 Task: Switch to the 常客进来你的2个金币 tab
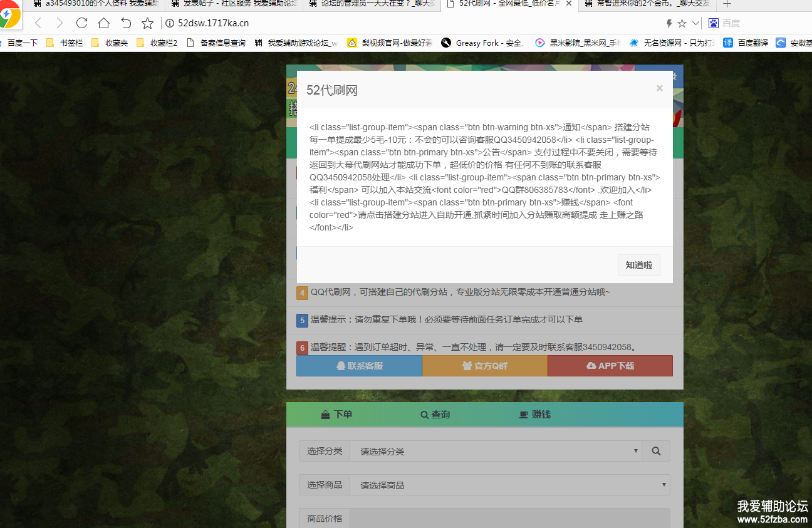(x=647, y=4)
